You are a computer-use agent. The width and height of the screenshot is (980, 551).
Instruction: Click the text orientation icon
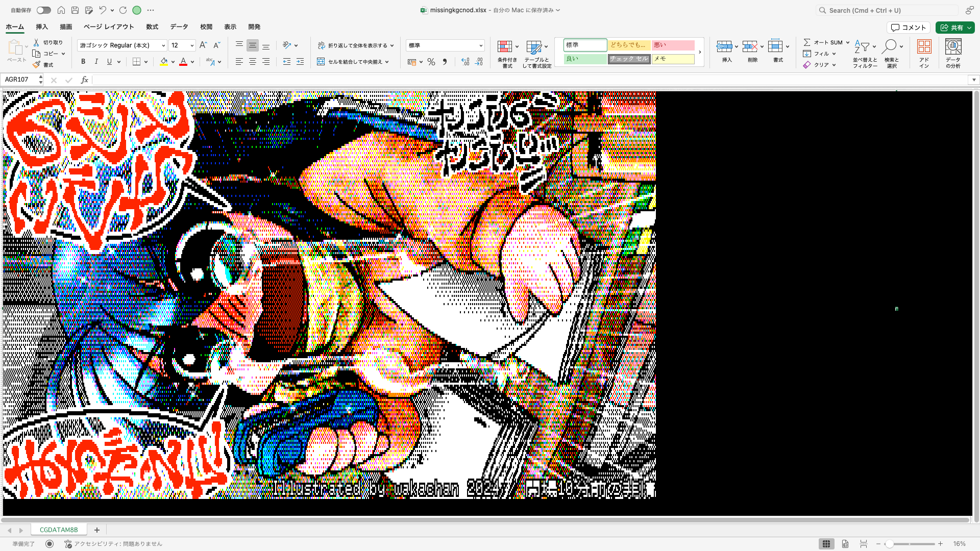pyautogui.click(x=287, y=45)
